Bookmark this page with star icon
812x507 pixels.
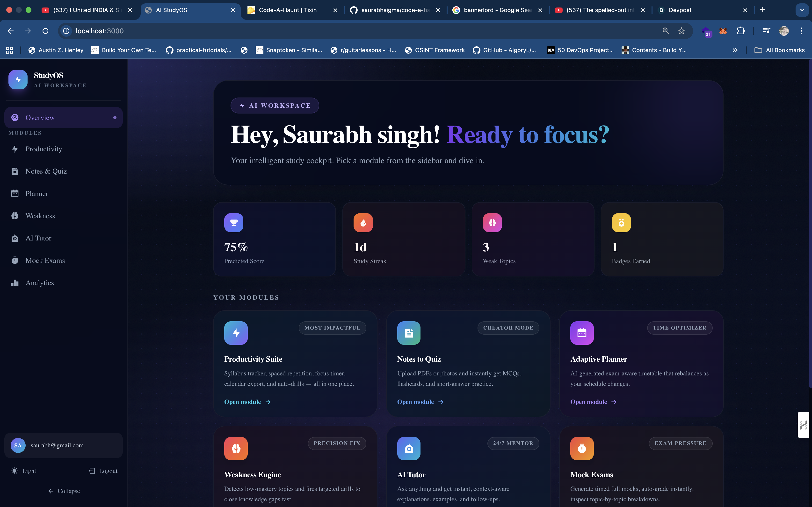[681, 31]
